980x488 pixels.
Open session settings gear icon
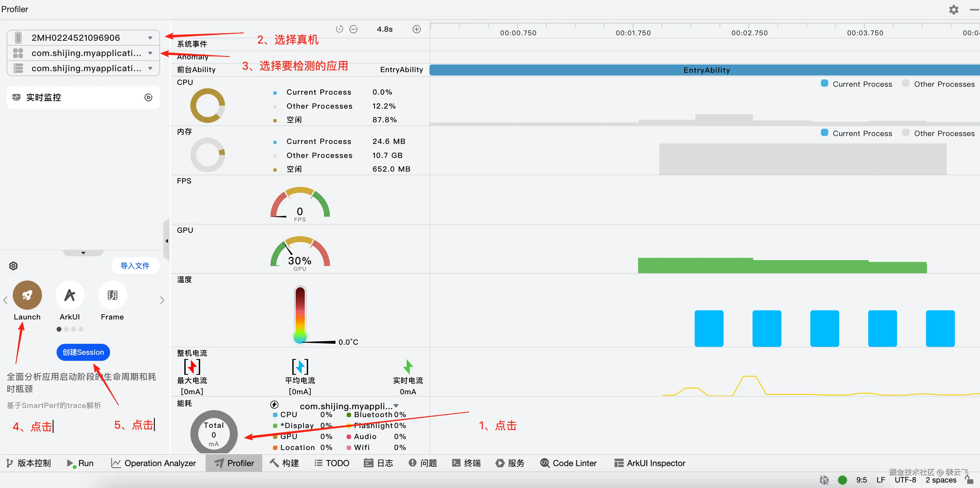(x=13, y=266)
